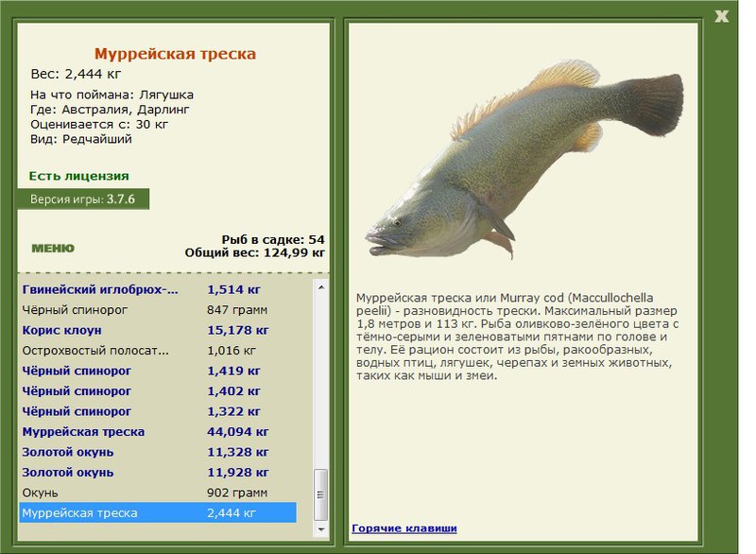Open the Горячие клавиши link
Image resolution: width=756 pixels, height=554 pixels.
[x=404, y=528]
